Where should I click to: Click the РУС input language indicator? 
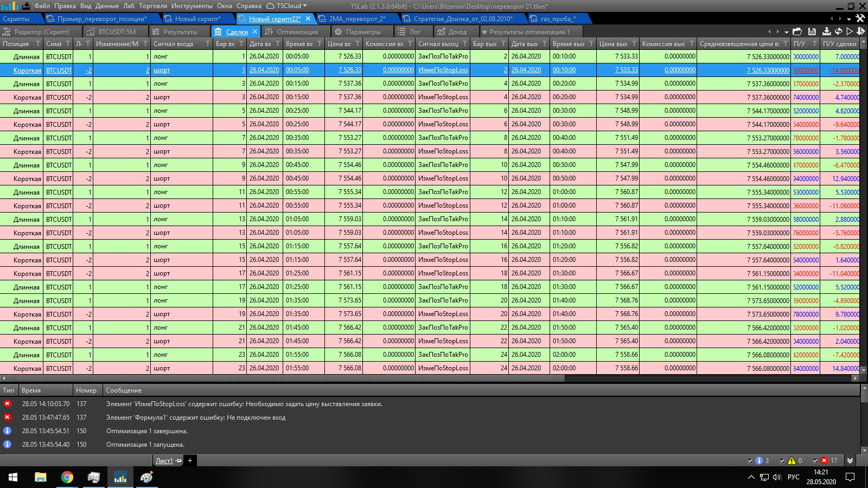point(794,477)
